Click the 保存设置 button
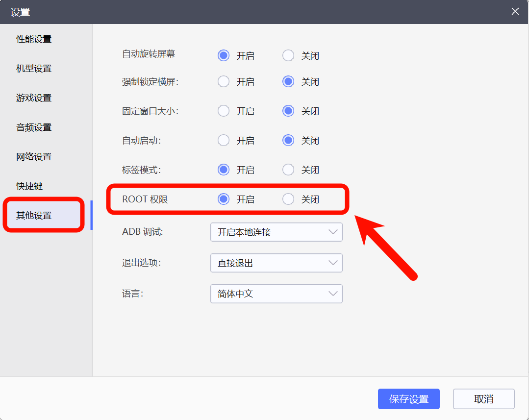This screenshot has height=420, width=529. 408,399
